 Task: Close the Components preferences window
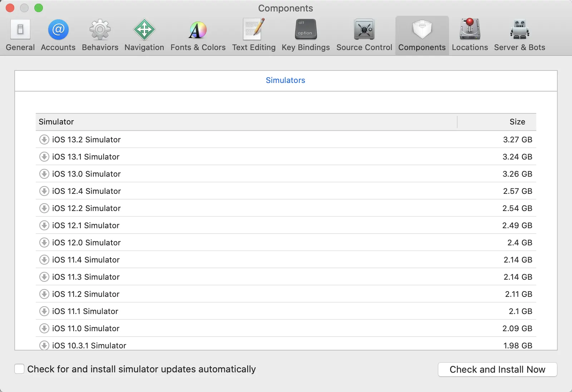(10, 8)
